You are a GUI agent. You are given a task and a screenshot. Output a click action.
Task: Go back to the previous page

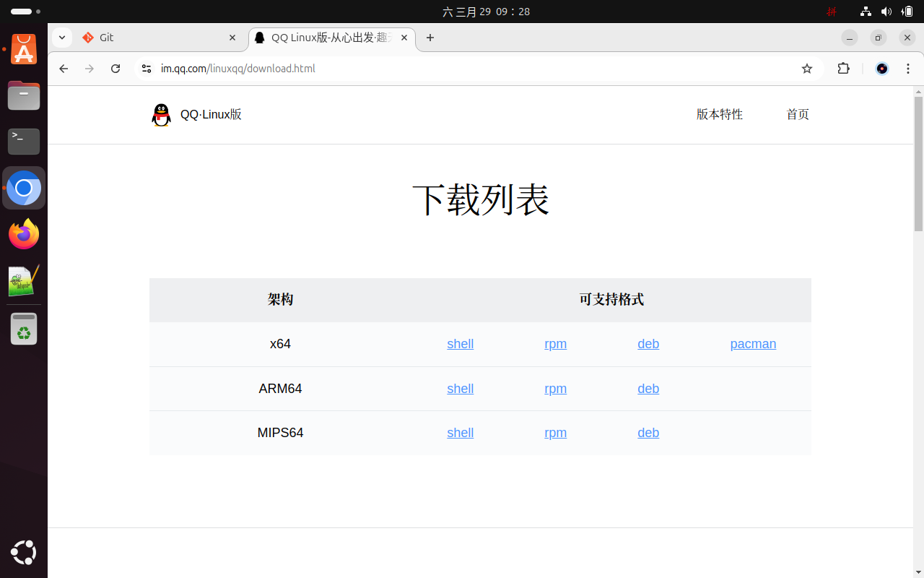pos(64,69)
